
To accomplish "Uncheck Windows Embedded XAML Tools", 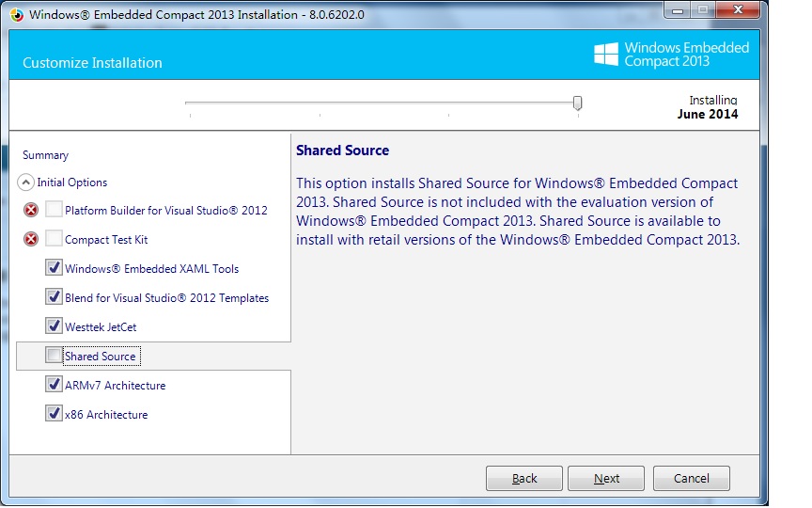I will [x=54, y=267].
